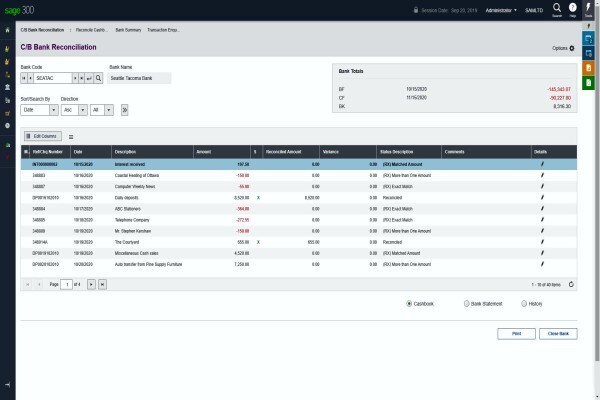The image size is (600, 400).
Task: Open the Administrator user dropdown
Action: point(501,10)
